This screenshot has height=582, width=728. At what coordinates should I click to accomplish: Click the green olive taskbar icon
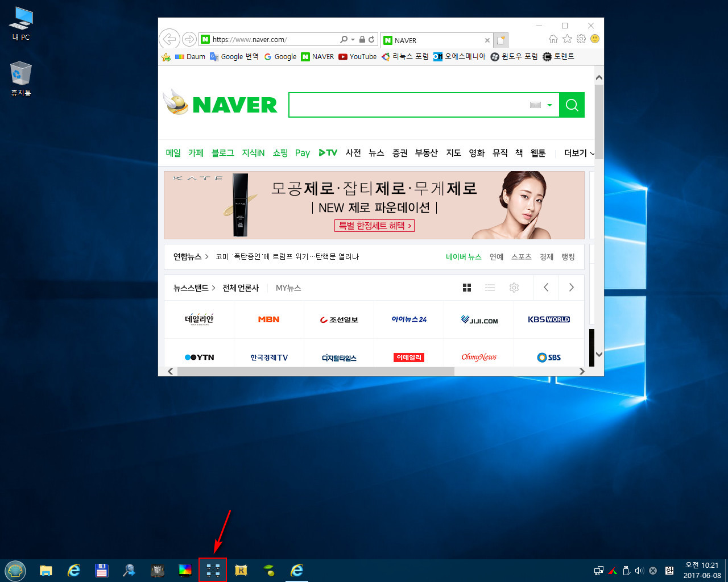[x=268, y=570]
